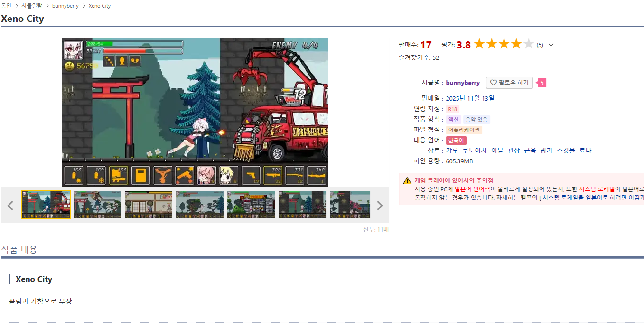Viewport: 644px width, 331px height.
Task: Open the 관장 genre link
Action: point(513,151)
